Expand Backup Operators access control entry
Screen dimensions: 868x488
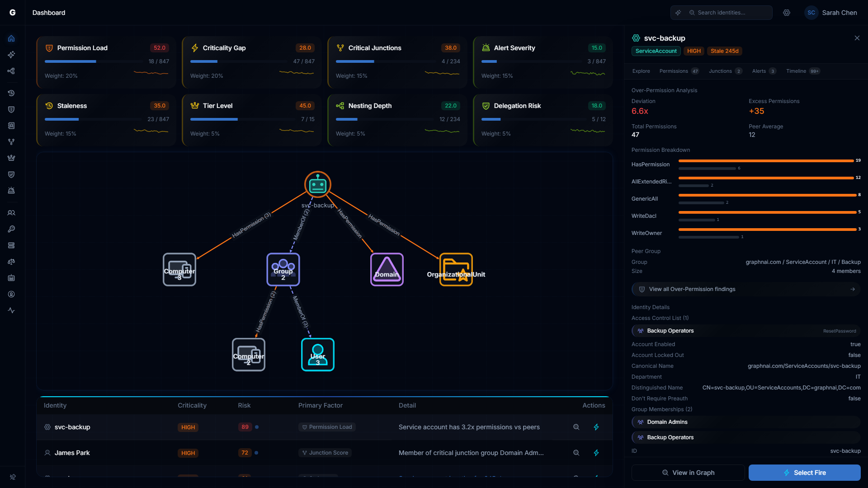(745, 331)
